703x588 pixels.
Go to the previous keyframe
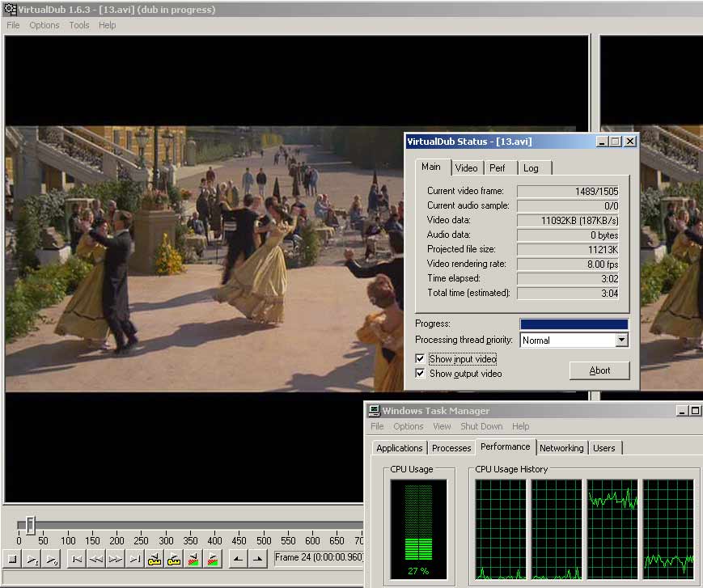pyautogui.click(x=155, y=559)
